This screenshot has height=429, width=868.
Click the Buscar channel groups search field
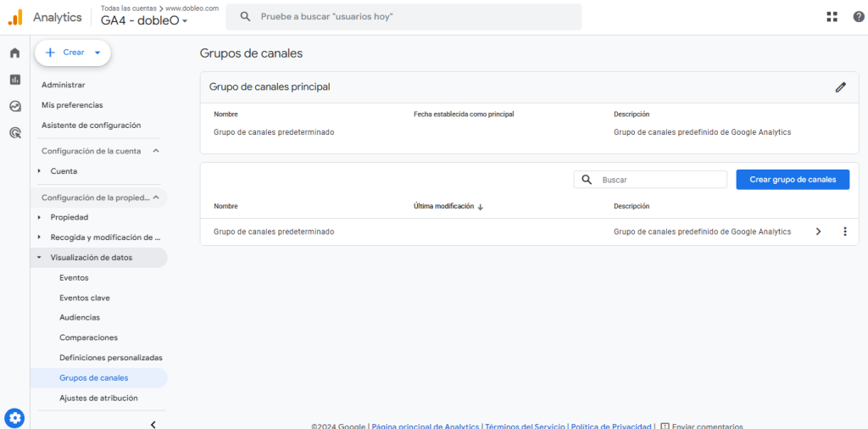659,180
